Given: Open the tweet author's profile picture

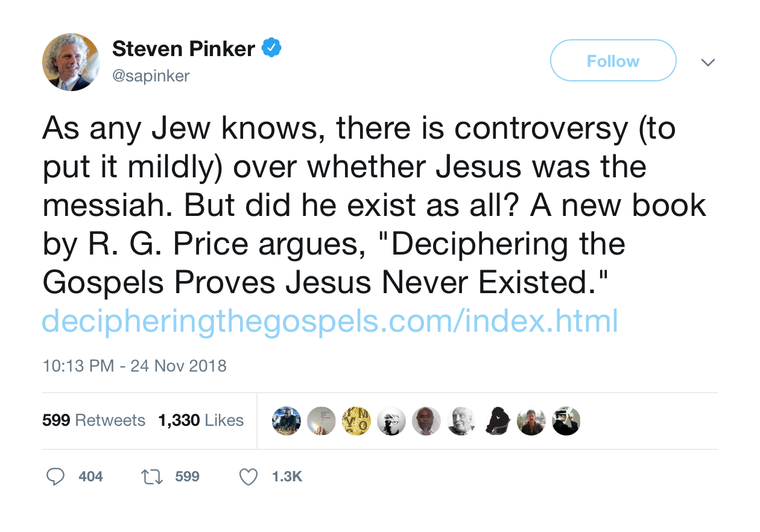Looking at the screenshot, I should [x=71, y=62].
